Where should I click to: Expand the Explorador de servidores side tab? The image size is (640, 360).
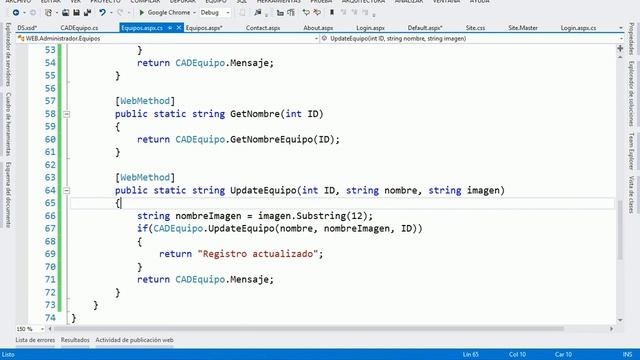click(x=8, y=54)
